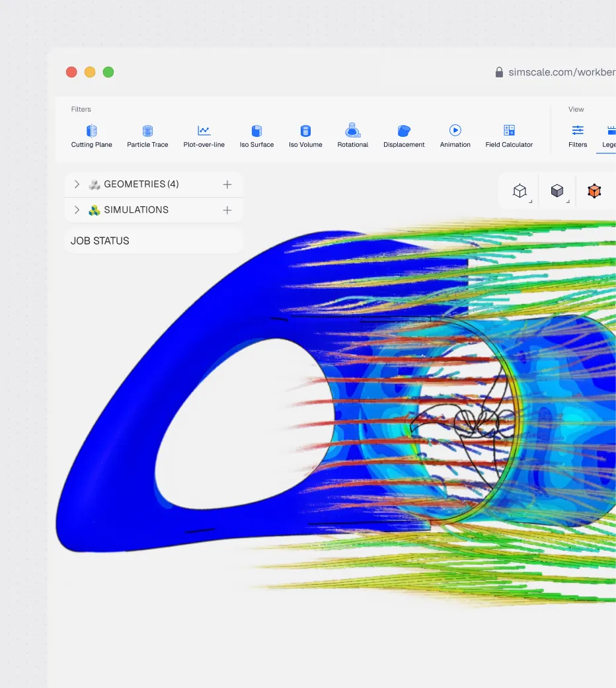
Task: Click the simscale.com address bar
Action: click(x=562, y=73)
